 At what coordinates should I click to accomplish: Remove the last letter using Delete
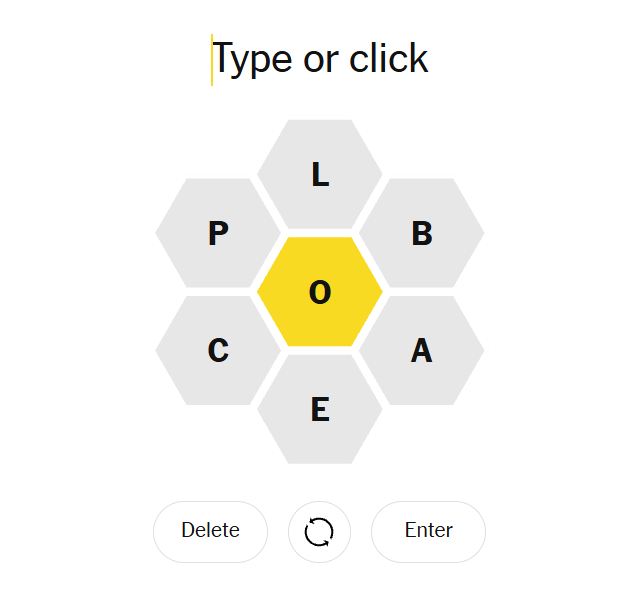(210, 531)
